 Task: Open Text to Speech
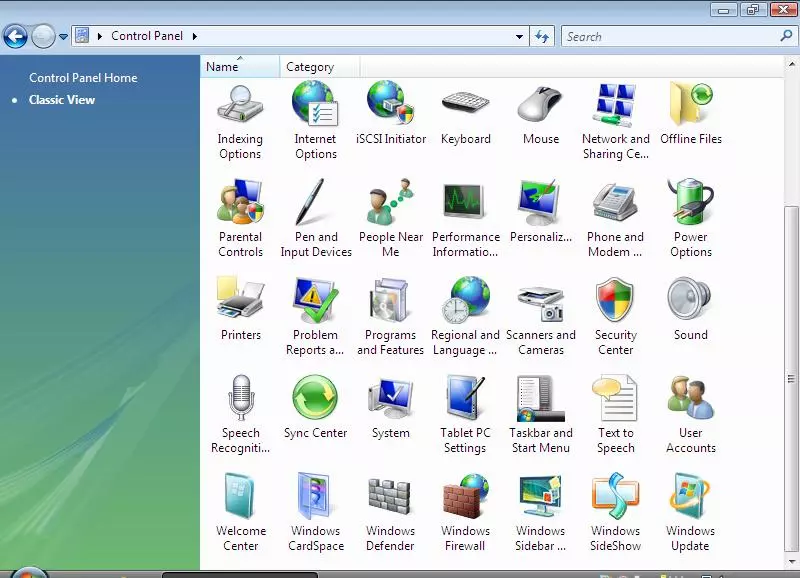616,414
